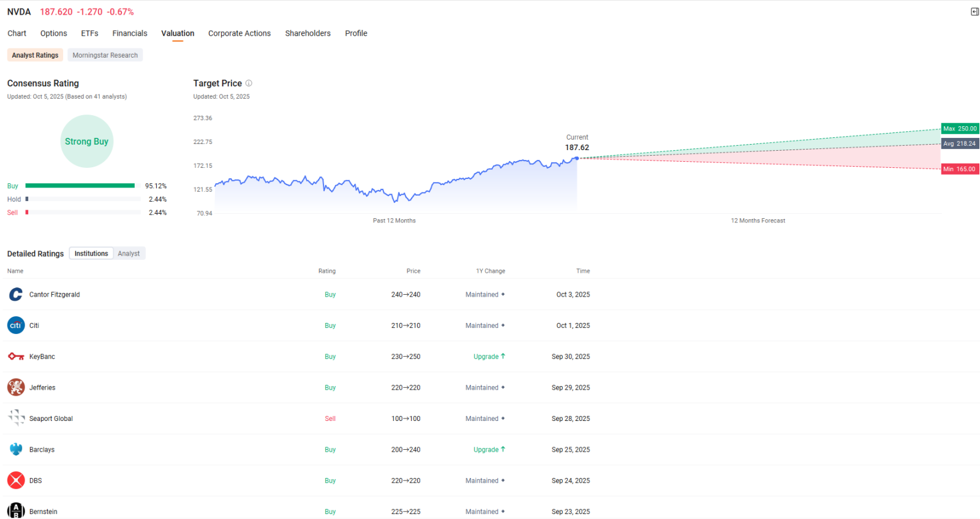The height and width of the screenshot is (519, 980).
Task: Click the Cantor Fitzgerald logo icon
Action: click(x=16, y=295)
